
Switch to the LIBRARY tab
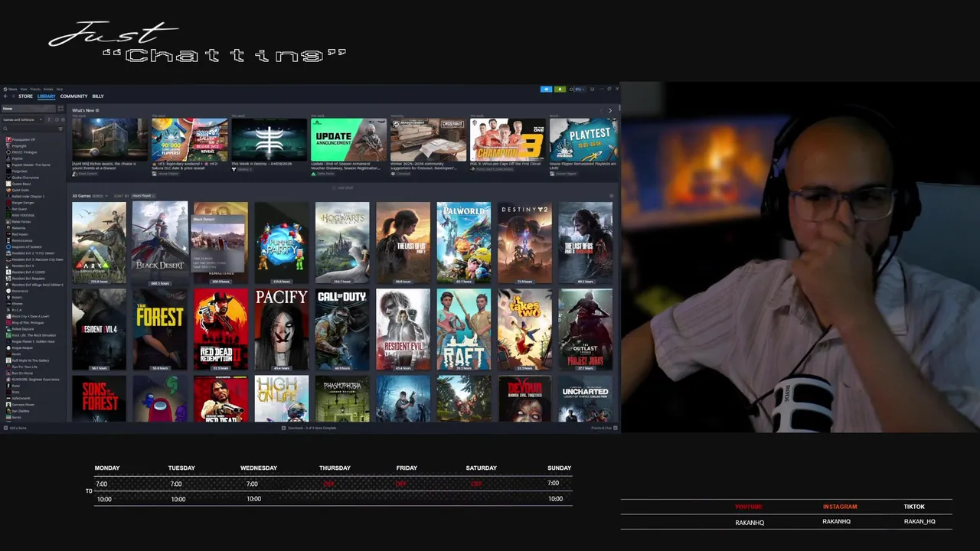(46, 96)
